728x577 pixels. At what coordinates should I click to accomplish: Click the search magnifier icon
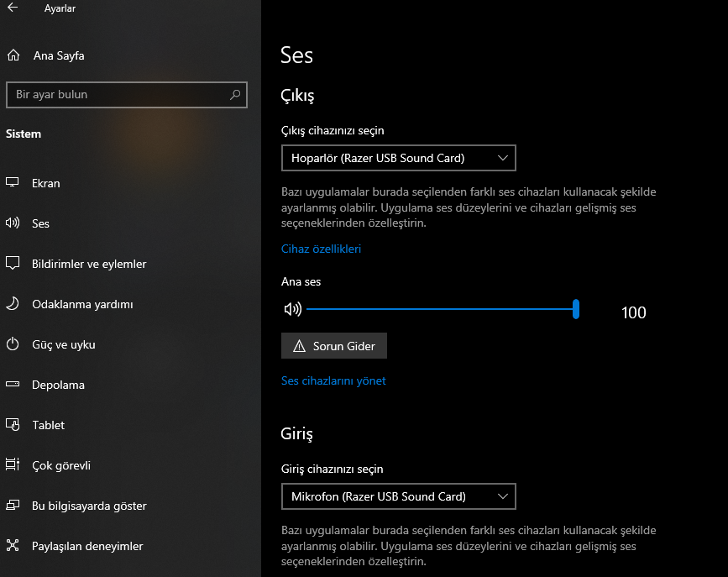(235, 95)
